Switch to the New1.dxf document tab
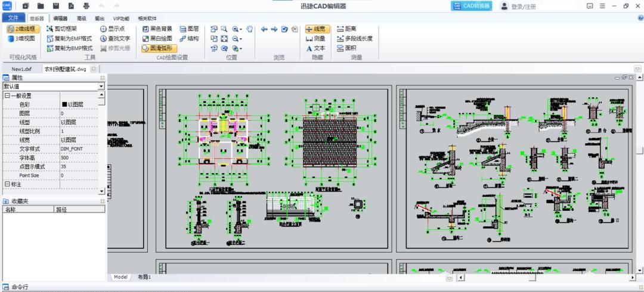 pyautogui.click(x=21, y=69)
